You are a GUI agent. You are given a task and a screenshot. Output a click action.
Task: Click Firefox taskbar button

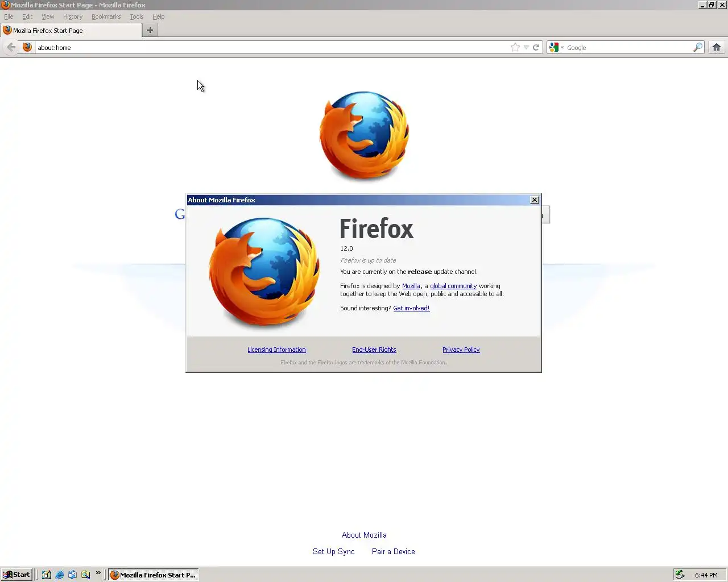coord(154,575)
